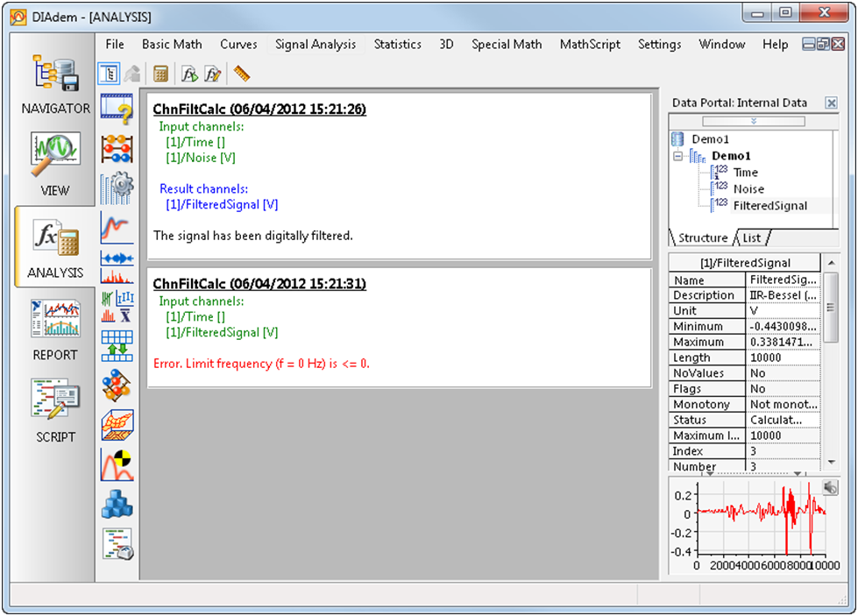Click the crash-test dummy curve icon

click(x=117, y=464)
